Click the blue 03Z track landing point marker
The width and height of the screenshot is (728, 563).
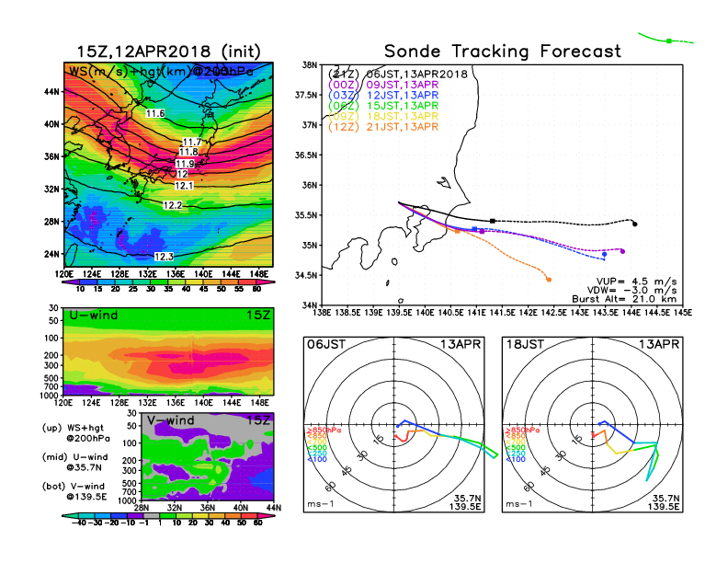tap(605, 255)
